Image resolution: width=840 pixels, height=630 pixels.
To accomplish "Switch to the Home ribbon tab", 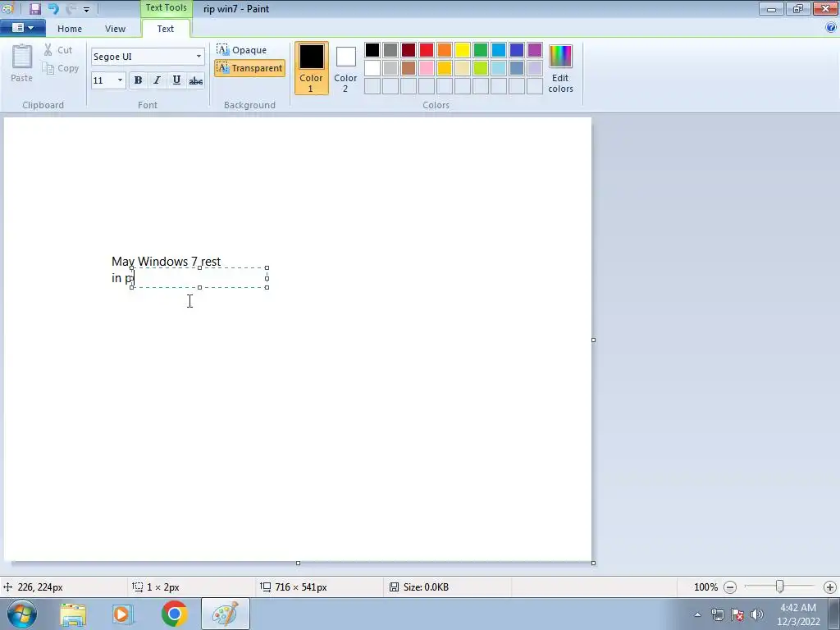I will pyautogui.click(x=70, y=29).
